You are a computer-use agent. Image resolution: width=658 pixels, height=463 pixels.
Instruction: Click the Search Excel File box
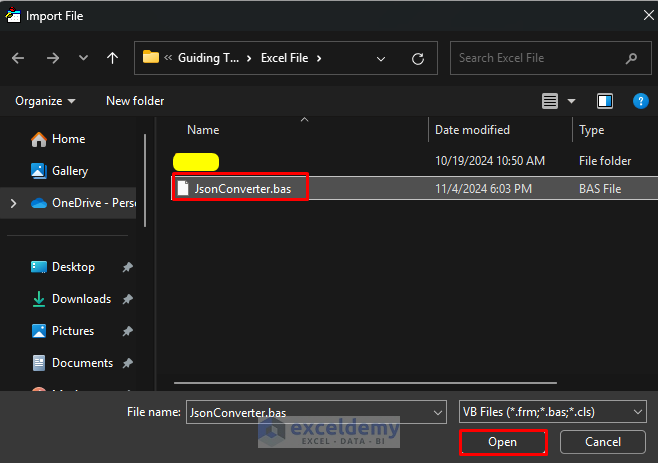pos(551,58)
